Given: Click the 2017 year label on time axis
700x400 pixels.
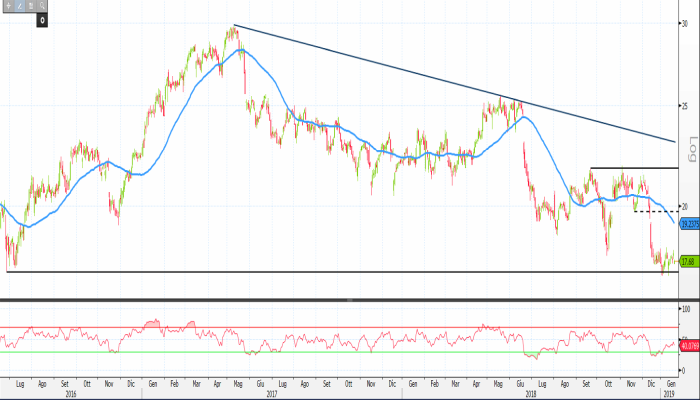Looking at the screenshot, I should point(271,394).
